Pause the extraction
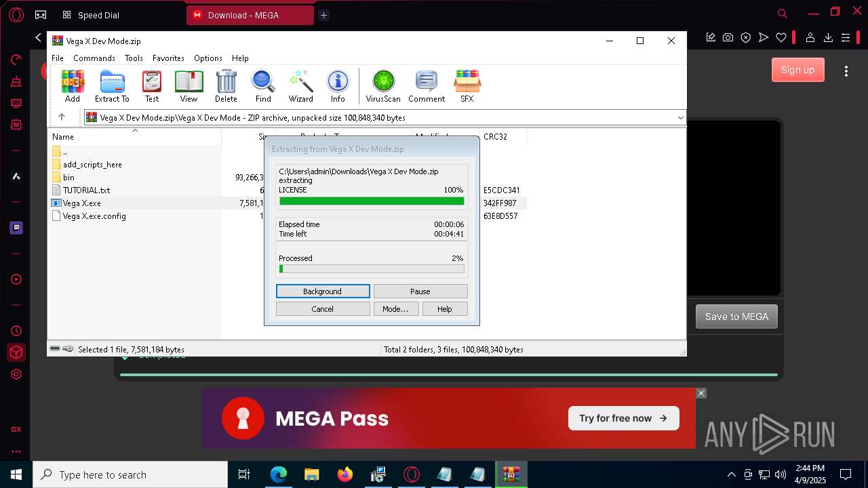This screenshot has height=488, width=868. click(420, 291)
